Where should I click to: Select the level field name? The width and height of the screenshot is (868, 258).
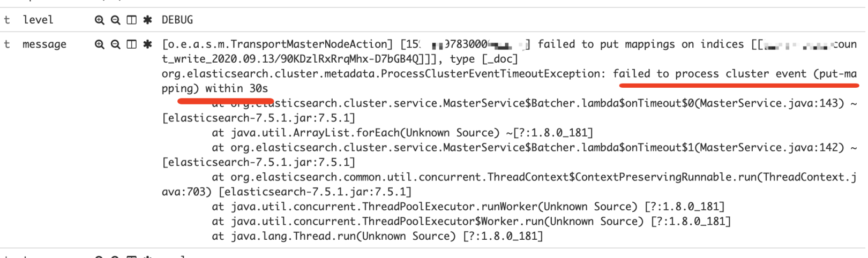(38, 20)
